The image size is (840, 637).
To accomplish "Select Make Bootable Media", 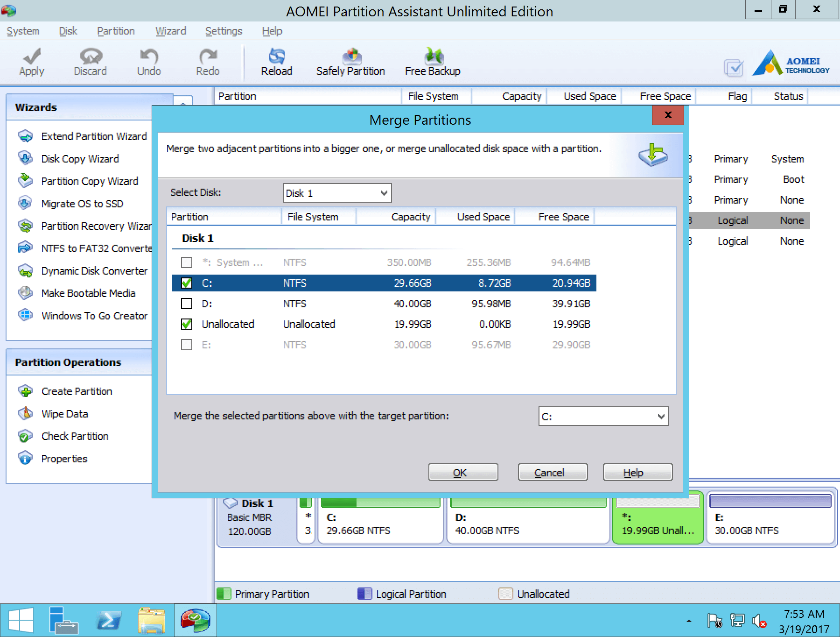I will (77, 293).
